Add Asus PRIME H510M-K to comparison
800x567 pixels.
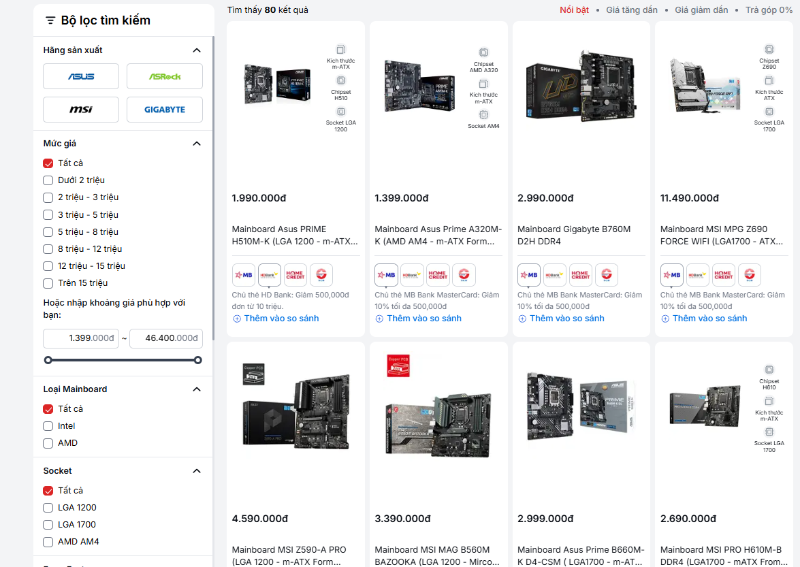(276, 318)
